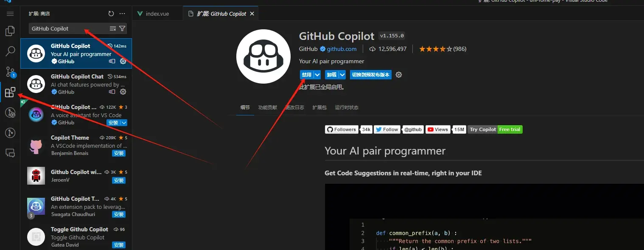Open the Source Control view

click(x=10, y=72)
